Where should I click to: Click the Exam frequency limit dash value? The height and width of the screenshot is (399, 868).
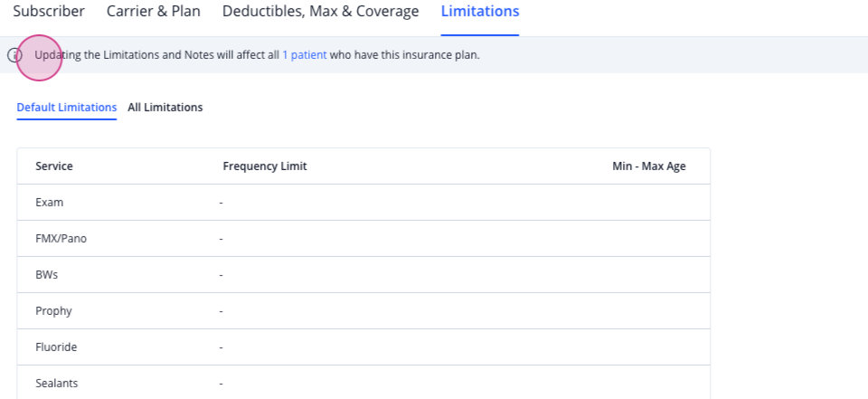click(221, 203)
